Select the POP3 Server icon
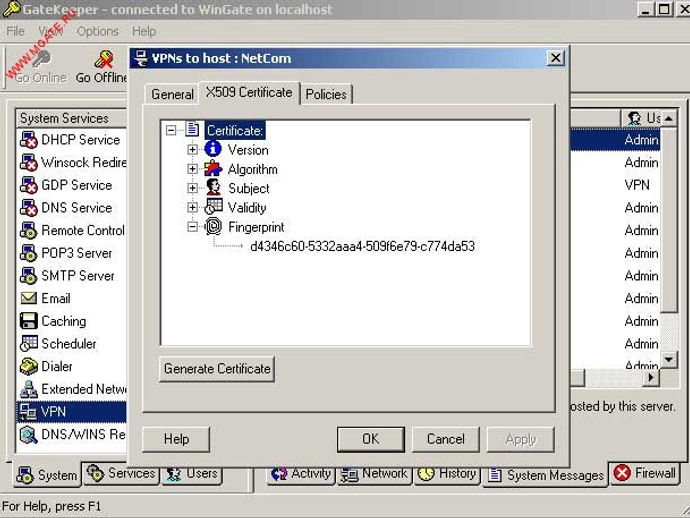Image resolution: width=690 pixels, height=518 pixels. click(29, 253)
